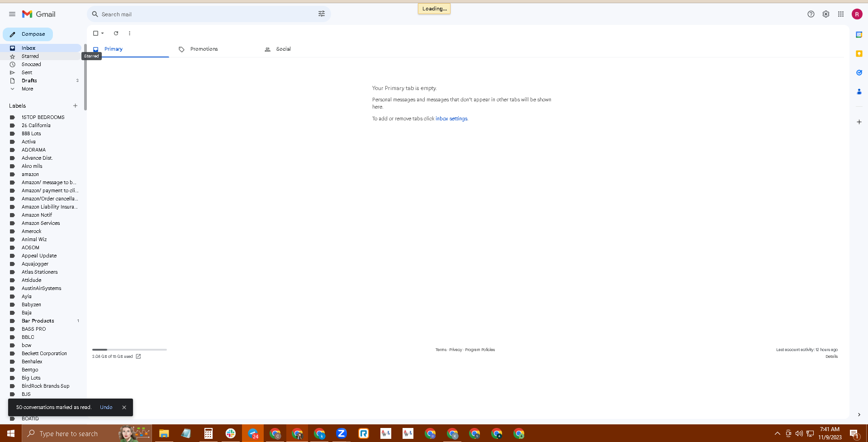Open the BASS PRO label
The image size is (868, 442).
(33, 329)
